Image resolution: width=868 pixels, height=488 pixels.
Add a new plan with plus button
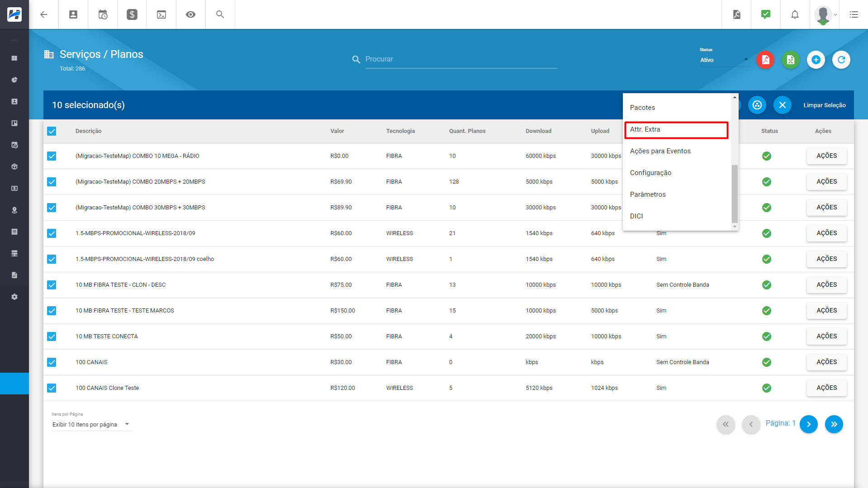(816, 60)
